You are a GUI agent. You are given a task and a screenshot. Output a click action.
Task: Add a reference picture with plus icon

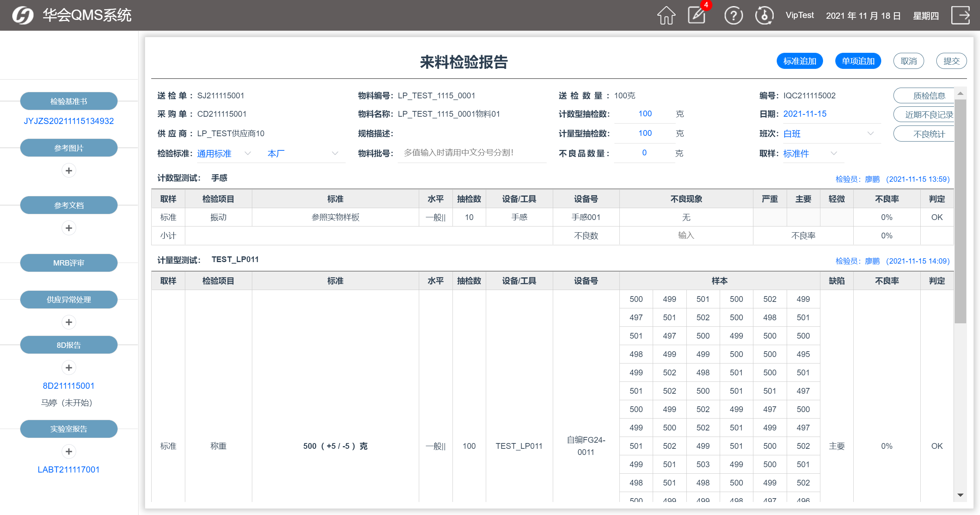pyautogui.click(x=69, y=171)
